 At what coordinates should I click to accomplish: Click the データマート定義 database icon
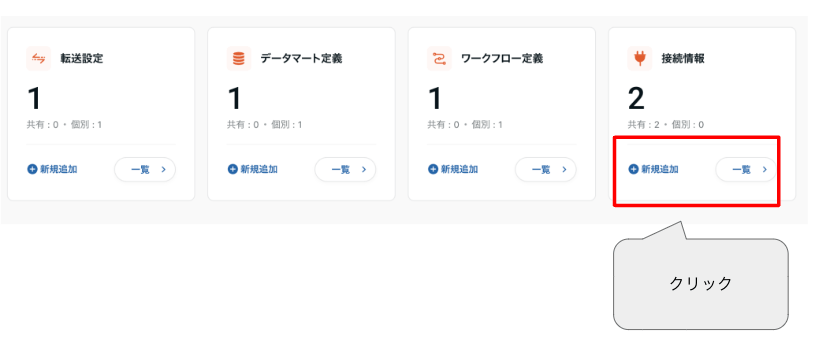pos(239,58)
